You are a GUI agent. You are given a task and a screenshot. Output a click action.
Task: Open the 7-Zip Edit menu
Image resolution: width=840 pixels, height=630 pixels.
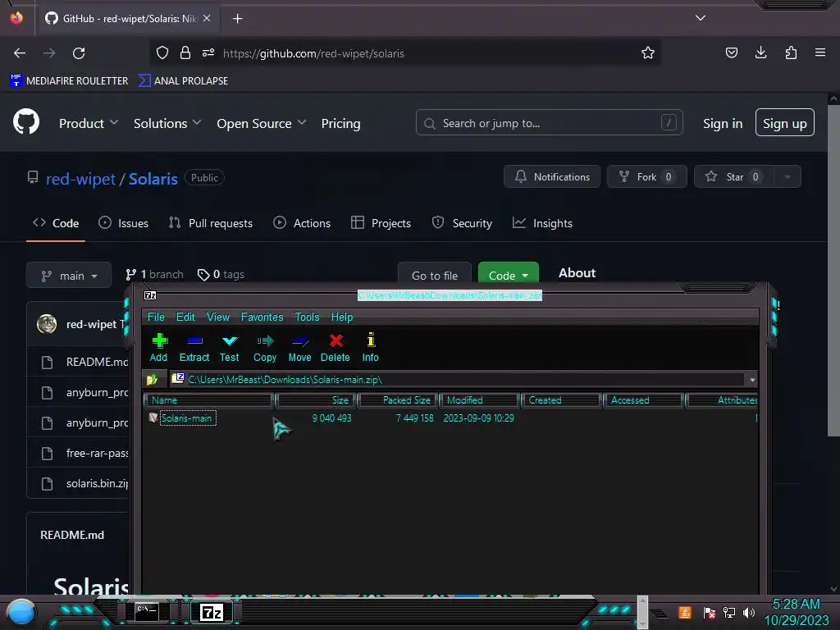185,317
